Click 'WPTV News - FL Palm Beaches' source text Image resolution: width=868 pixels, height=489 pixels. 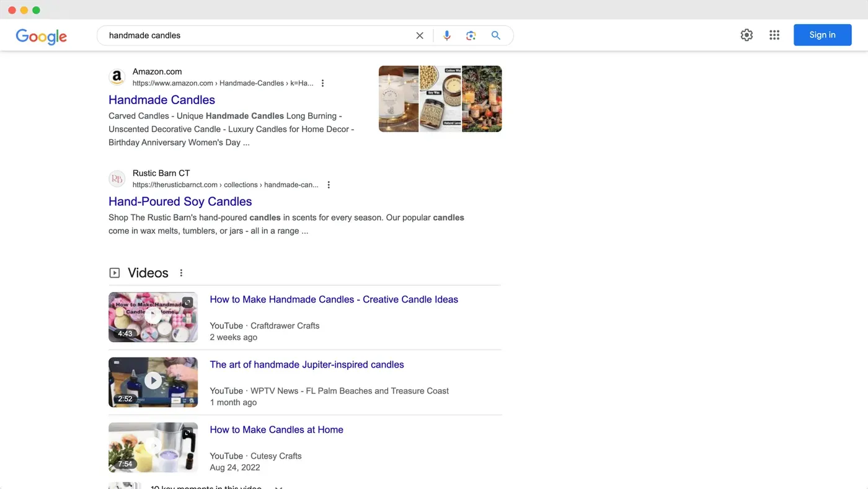(350, 390)
